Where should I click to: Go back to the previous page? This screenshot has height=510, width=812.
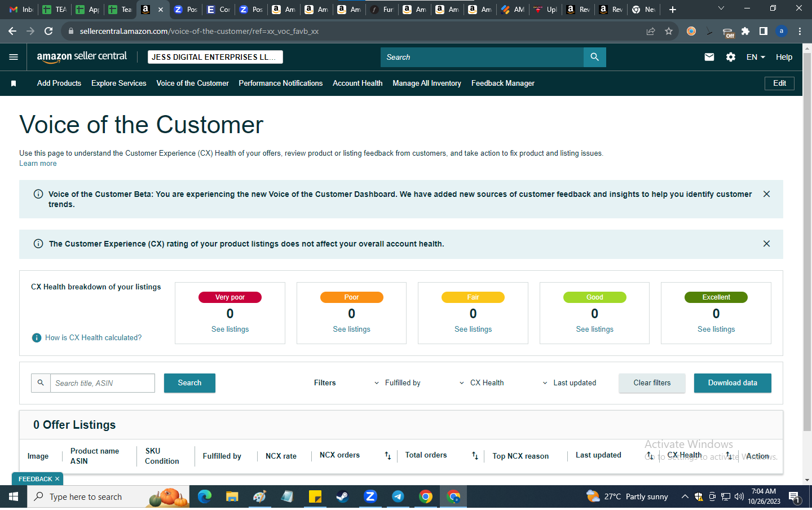point(12,31)
